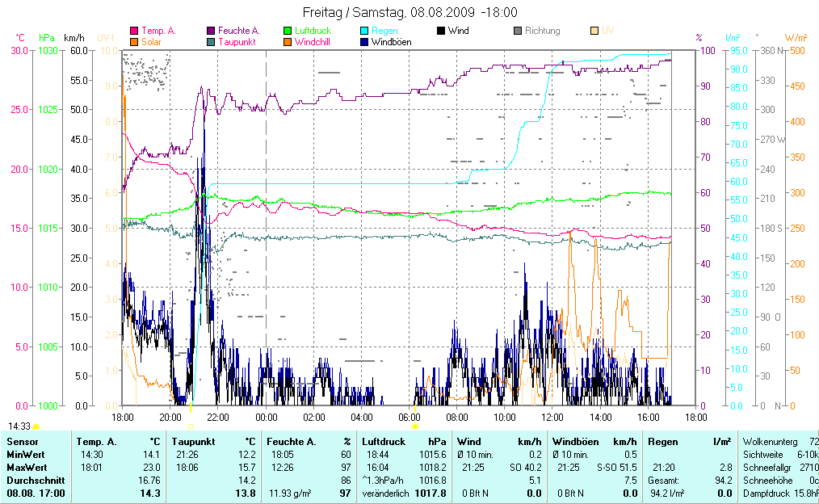819x504 pixels.
Task: Click the MaxWert row label
Action: 26,467
